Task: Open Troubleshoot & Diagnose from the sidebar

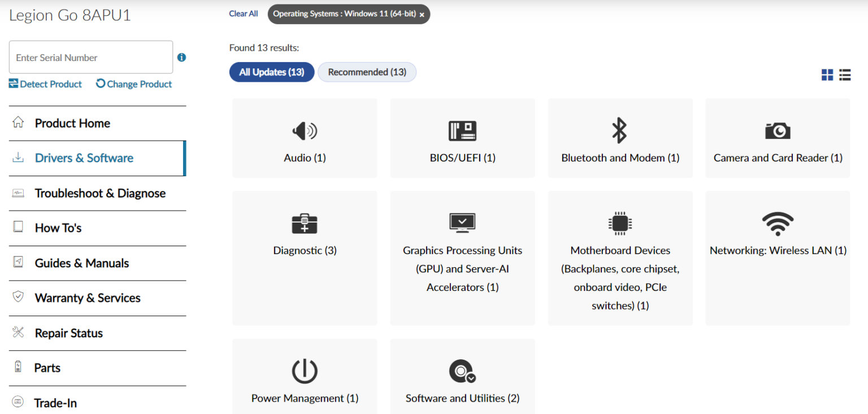Action: pyautogui.click(x=100, y=193)
